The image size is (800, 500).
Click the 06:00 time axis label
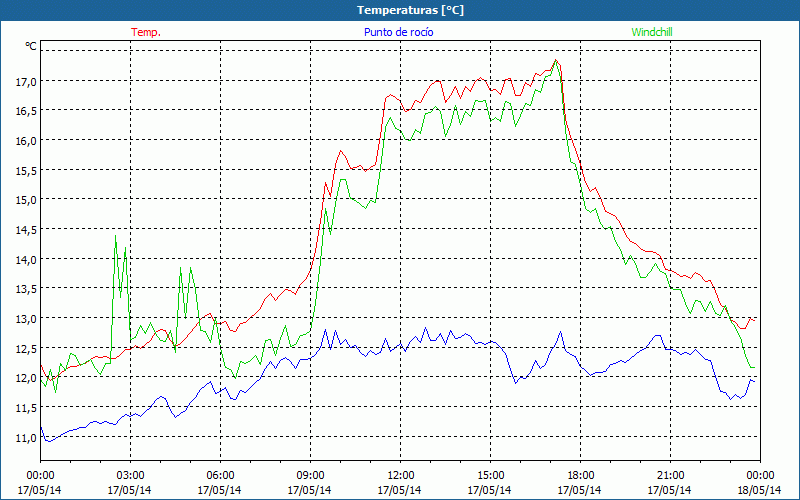[x=220, y=476]
